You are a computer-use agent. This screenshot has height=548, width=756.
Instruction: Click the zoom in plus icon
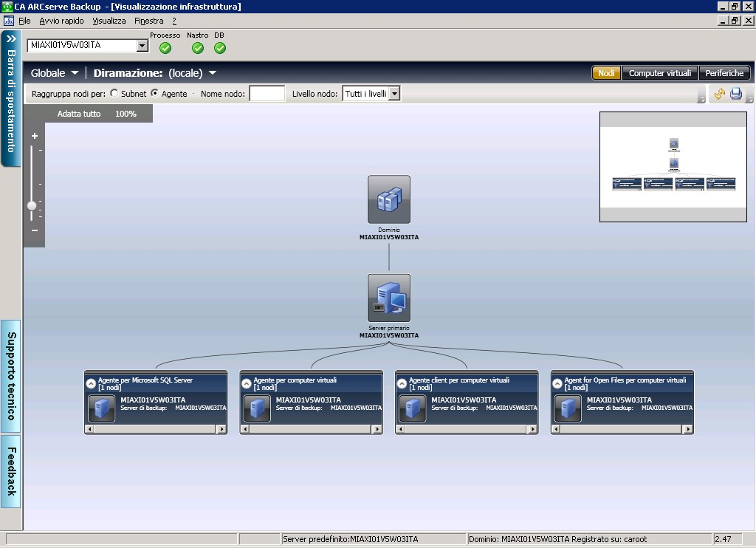coord(35,136)
